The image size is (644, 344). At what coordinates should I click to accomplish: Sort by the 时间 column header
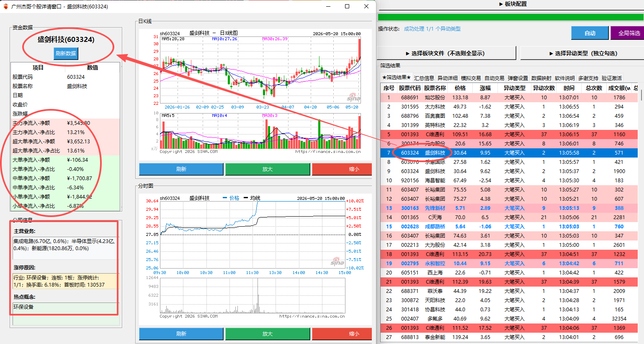(569, 88)
